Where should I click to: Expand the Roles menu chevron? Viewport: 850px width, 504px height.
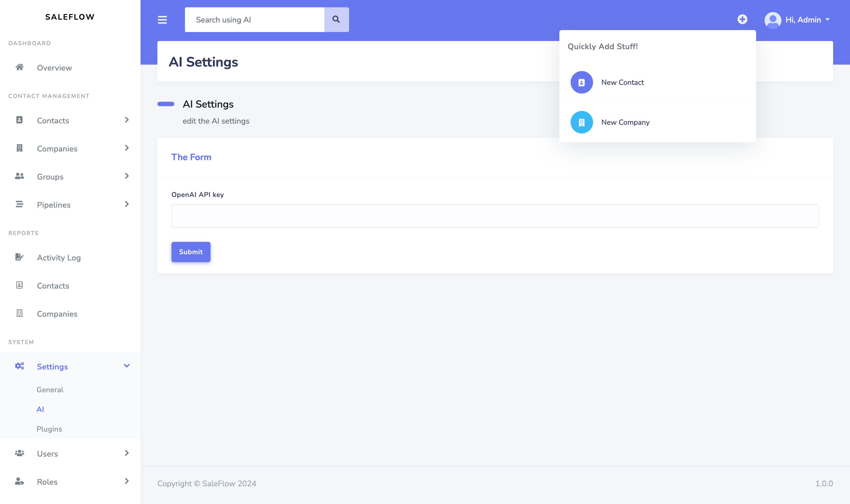tap(127, 481)
